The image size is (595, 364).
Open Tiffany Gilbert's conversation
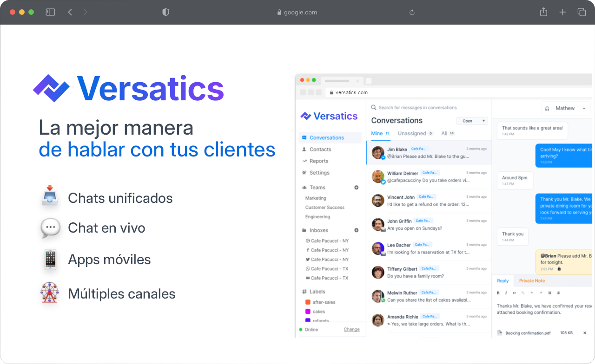429,273
